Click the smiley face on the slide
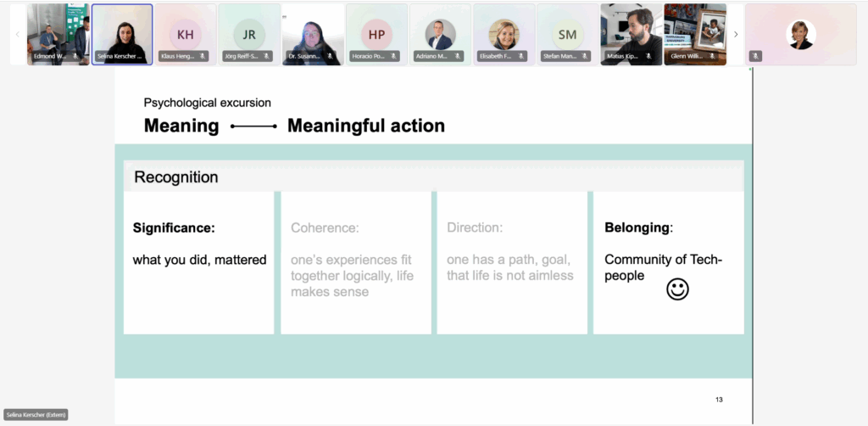 click(677, 289)
